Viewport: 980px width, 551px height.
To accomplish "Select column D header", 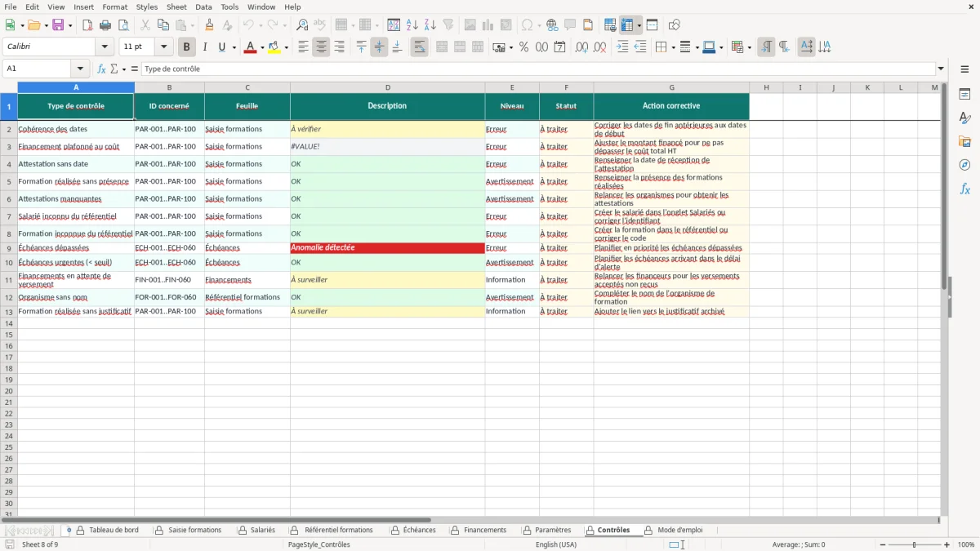I will [x=387, y=87].
